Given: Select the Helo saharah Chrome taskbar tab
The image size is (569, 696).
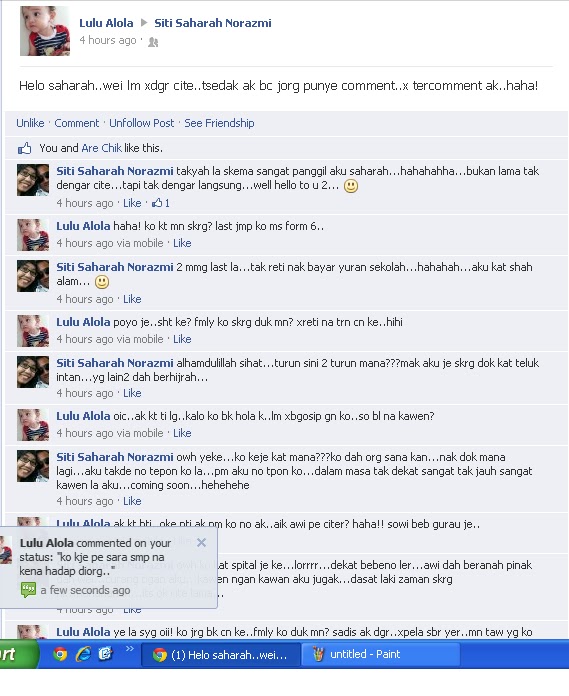Looking at the screenshot, I should pyautogui.click(x=221, y=655).
